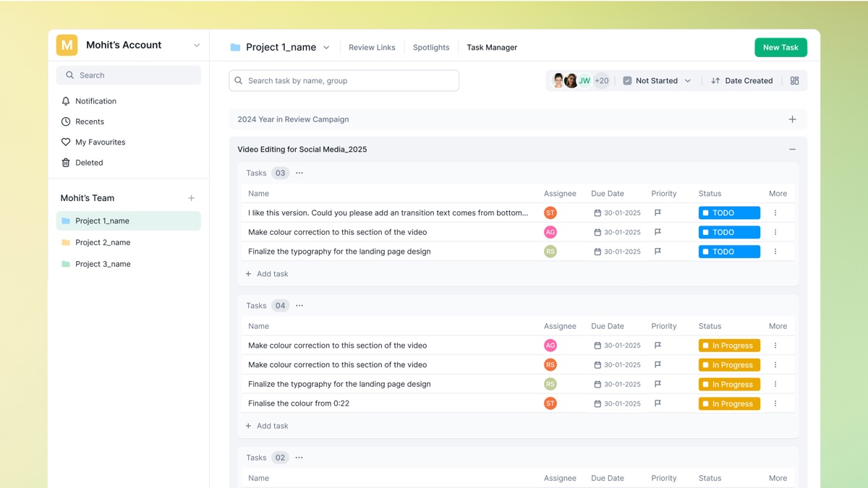Click the Assignee column header in Tasks 03
Viewport: 868px width, 488px height.
[560, 194]
